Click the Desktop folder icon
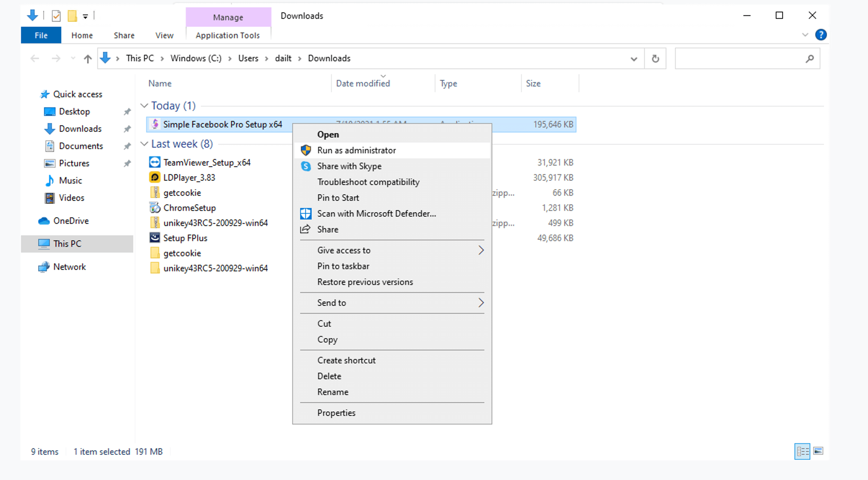This screenshot has height=480, width=868. (x=50, y=112)
